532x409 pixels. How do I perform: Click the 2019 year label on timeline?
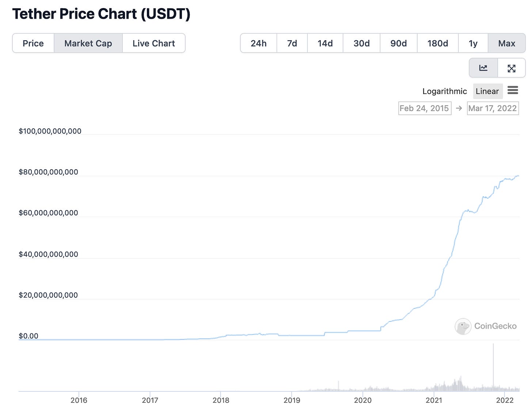pos(292,400)
